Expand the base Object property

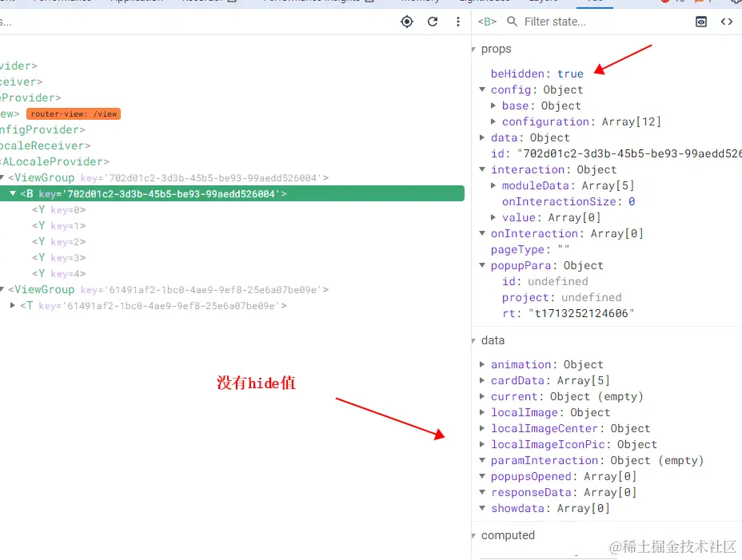click(x=493, y=105)
